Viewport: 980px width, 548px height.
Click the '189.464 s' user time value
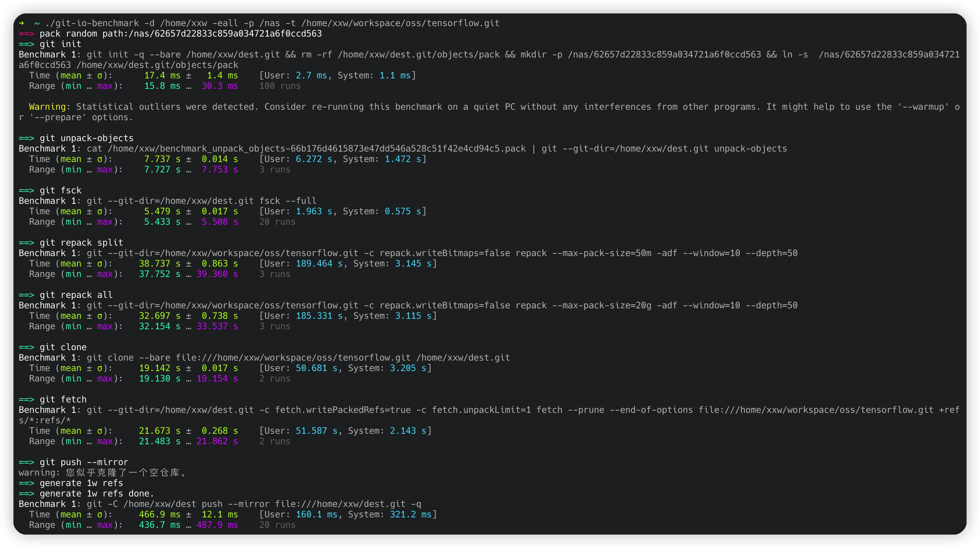[x=319, y=264]
